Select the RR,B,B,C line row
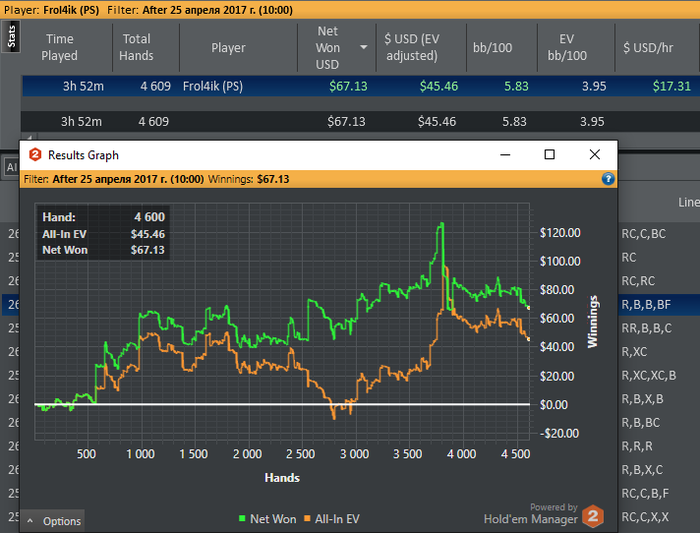The width and height of the screenshot is (700, 533). click(646, 328)
